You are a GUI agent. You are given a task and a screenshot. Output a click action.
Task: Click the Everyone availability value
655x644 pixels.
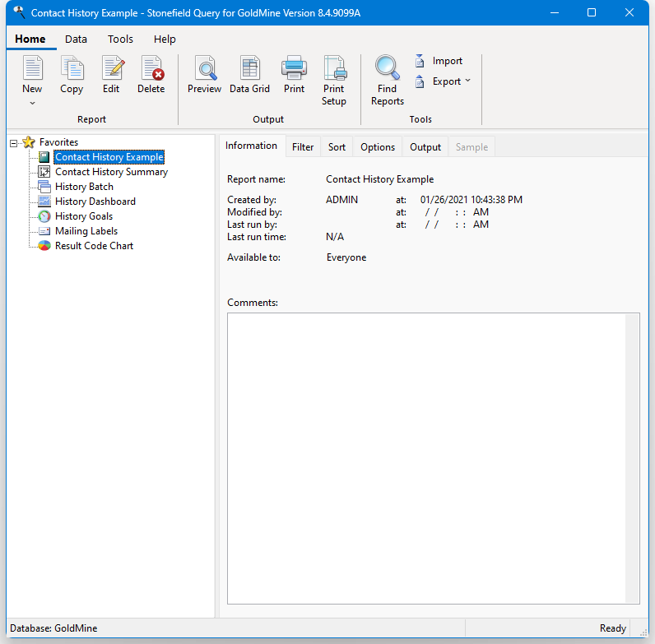point(346,257)
